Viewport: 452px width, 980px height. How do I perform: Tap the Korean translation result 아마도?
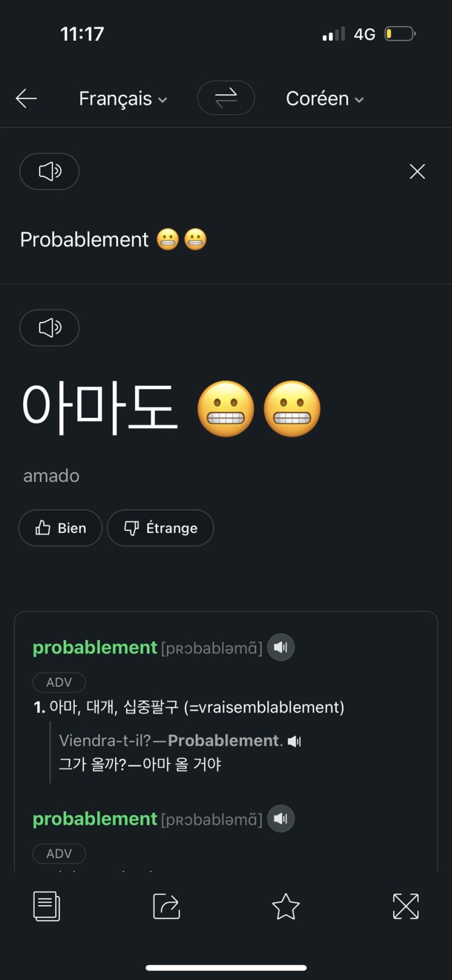click(100, 408)
